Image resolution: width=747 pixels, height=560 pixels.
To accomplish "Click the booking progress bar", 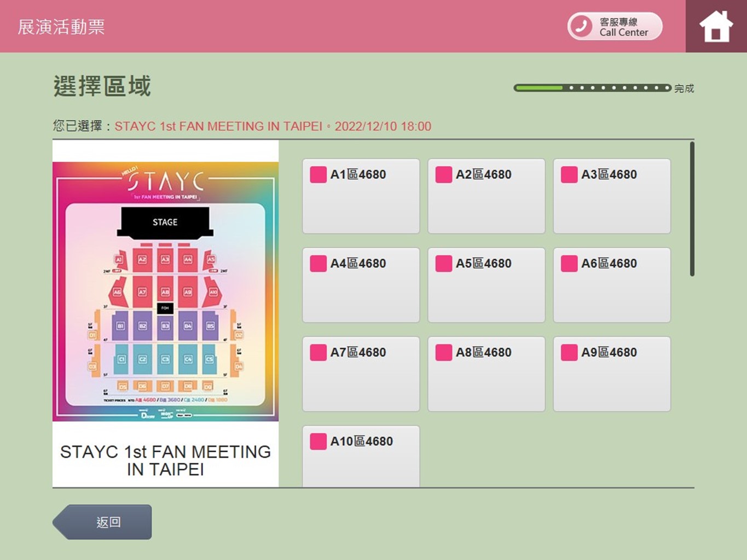I will pyautogui.click(x=592, y=88).
